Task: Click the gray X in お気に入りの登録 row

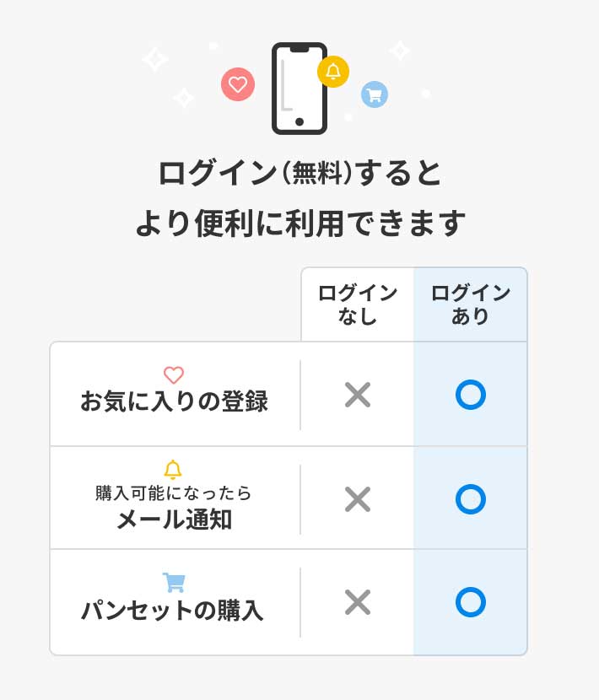Action: coord(358,395)
